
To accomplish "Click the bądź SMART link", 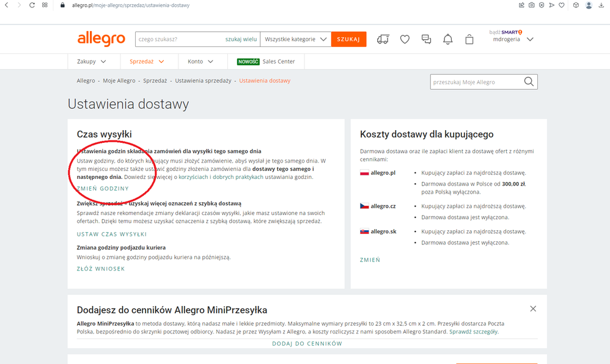I will [505, 32].
